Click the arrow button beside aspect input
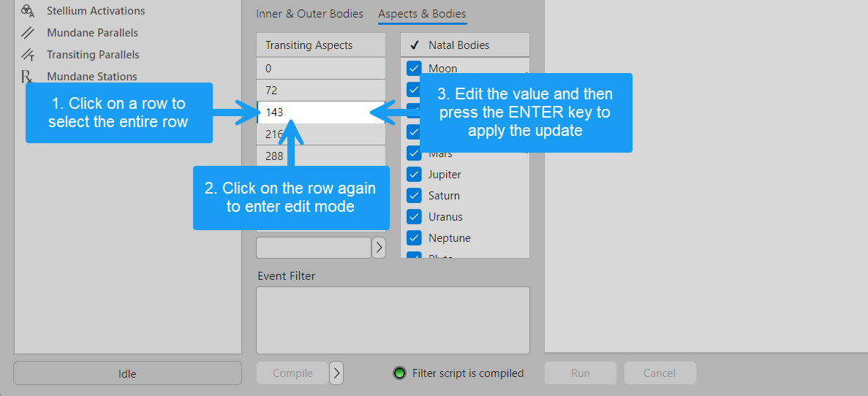The height and width of the screenshot is (396, 868). (x=379, y=248)
